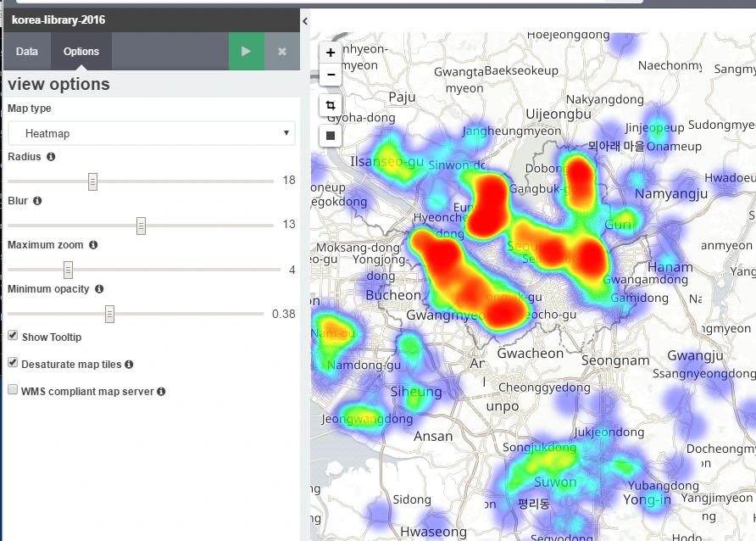The height and width of the screenshot is (541, 756).
Task: Click the view options heading
Action: pyautogui.click(x=58, y=84)
